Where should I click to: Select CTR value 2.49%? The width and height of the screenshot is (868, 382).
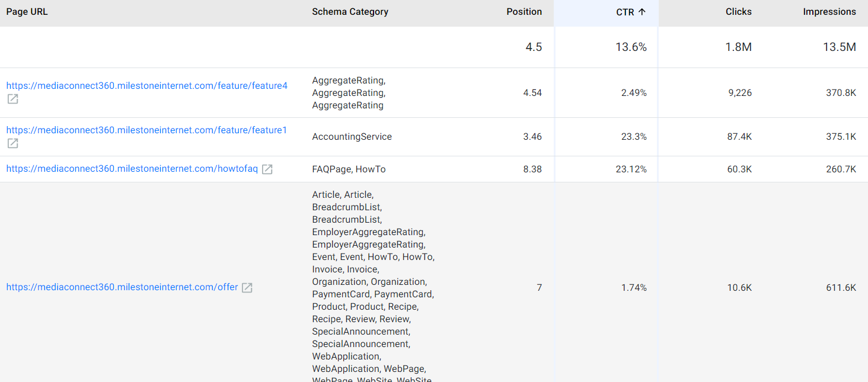click(634, 93)
